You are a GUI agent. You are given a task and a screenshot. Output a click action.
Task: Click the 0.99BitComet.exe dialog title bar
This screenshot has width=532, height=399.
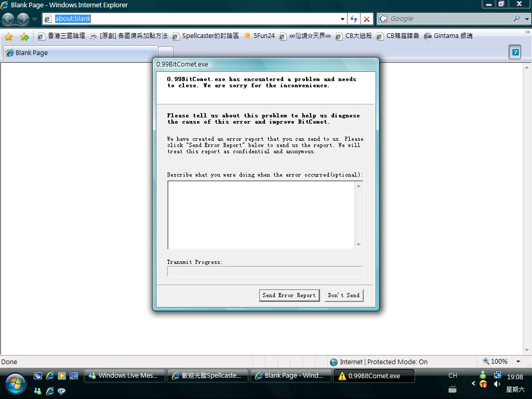265,64
